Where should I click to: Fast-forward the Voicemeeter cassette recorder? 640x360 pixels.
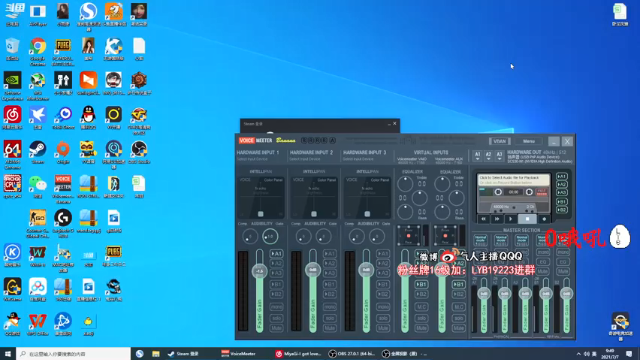pos(497,219)
